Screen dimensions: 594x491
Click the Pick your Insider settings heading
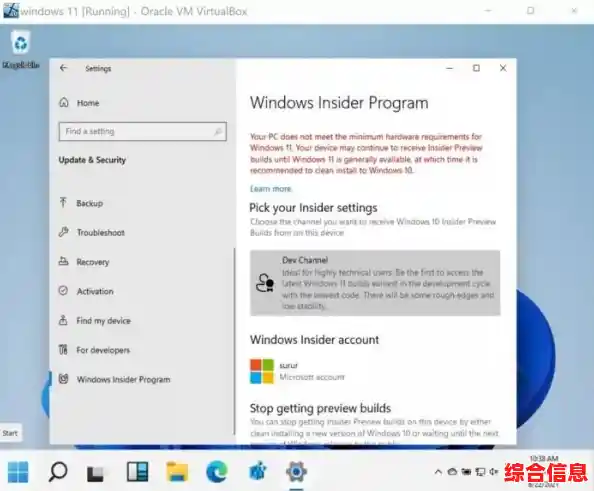click(x=313, y=208)
